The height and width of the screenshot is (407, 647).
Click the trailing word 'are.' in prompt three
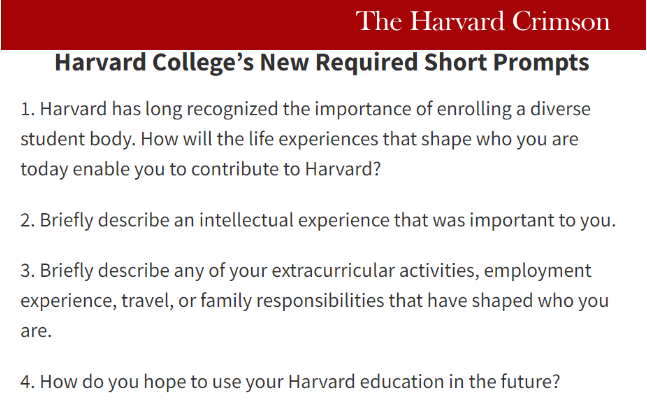point(36,331)
